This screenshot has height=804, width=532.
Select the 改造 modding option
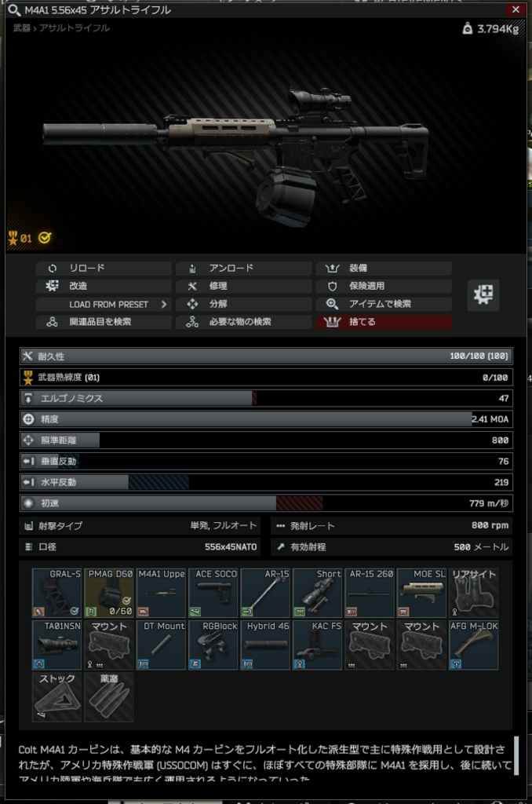(104, 286)
